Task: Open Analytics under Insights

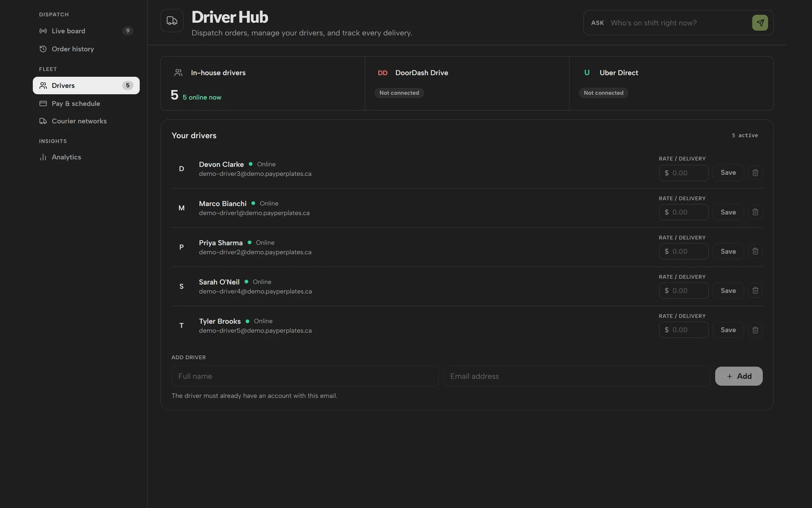Action: click(x=86, y=157)
